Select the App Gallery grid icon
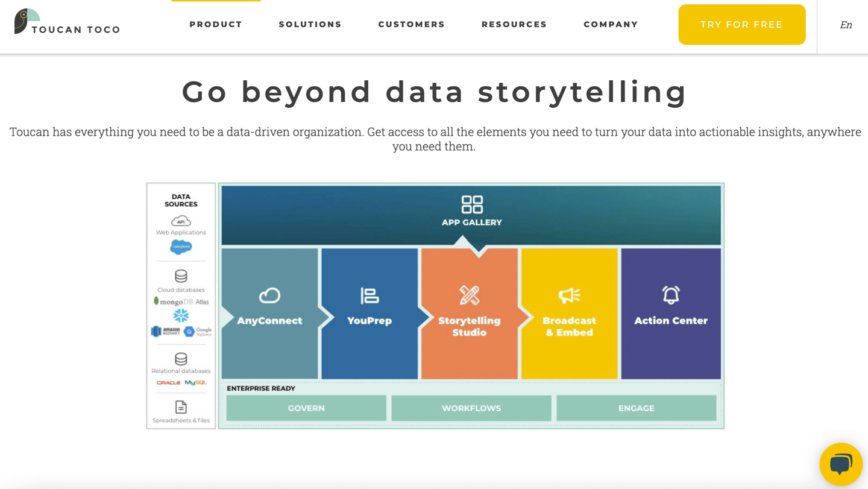Screen dimensions: 868x489 (473, 204)
